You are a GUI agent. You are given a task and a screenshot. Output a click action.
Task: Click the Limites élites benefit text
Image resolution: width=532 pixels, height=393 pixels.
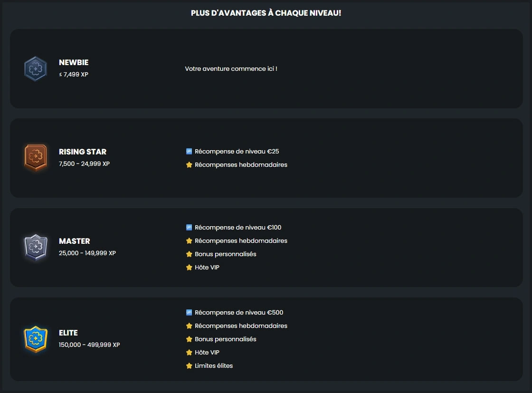(x=214, y=366)
